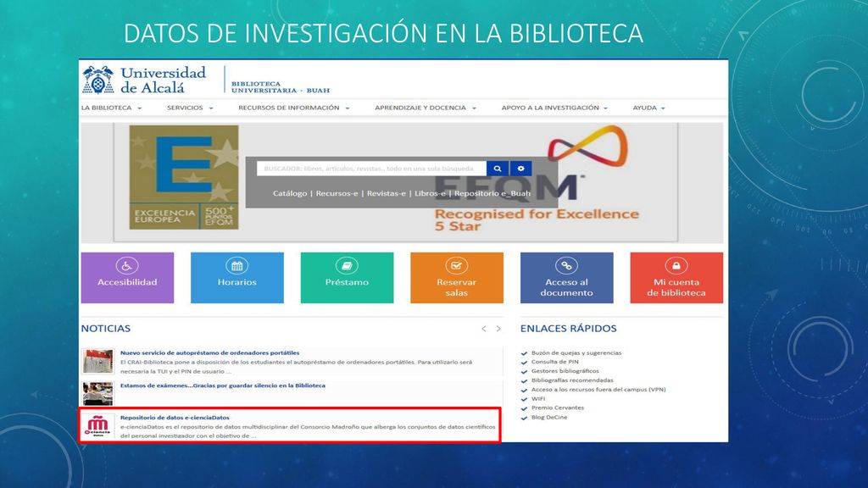
Task: Select the Recursos-e search link
Action: (x=337, y=193)
